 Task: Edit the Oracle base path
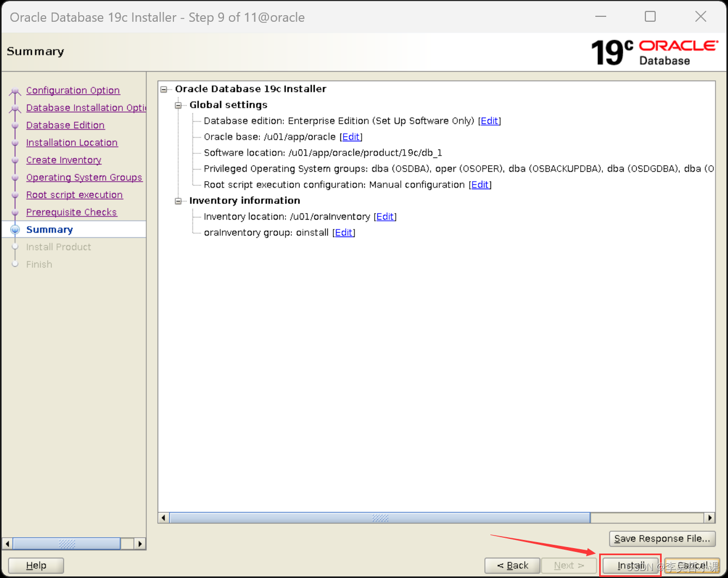tap(351, 137)
